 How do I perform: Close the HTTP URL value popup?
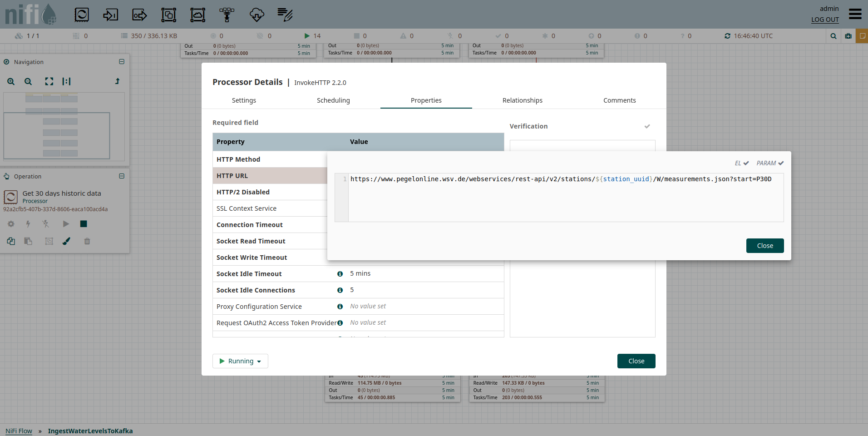[x=764, y=246]
